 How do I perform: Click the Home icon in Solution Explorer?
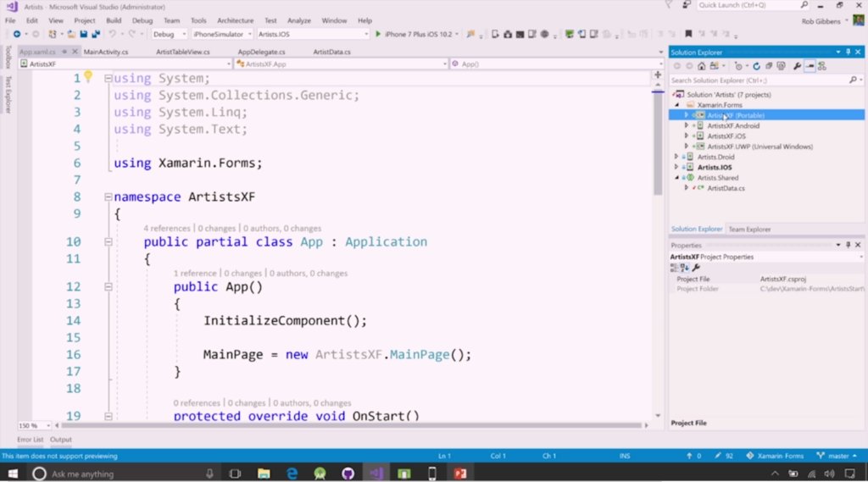pos(701,66)
